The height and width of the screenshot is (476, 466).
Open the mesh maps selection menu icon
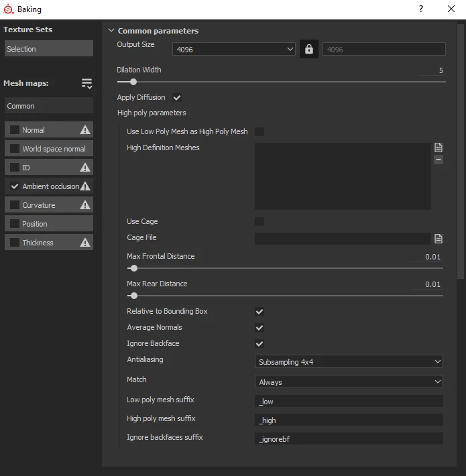coord(86,83)
